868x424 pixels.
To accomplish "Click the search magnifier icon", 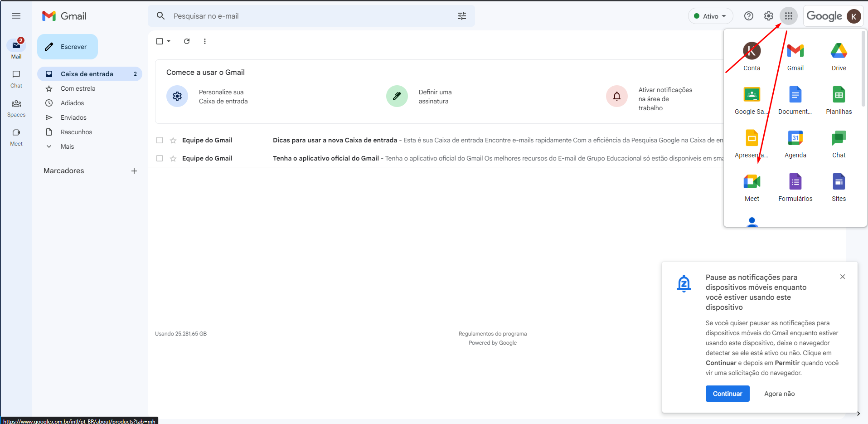I will point(160,16).
